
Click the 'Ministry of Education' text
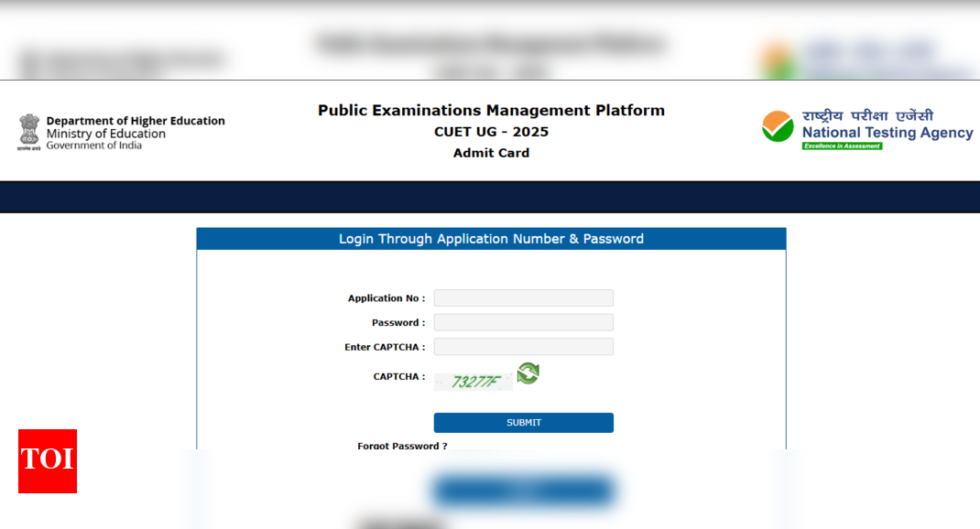coord(105,134)
